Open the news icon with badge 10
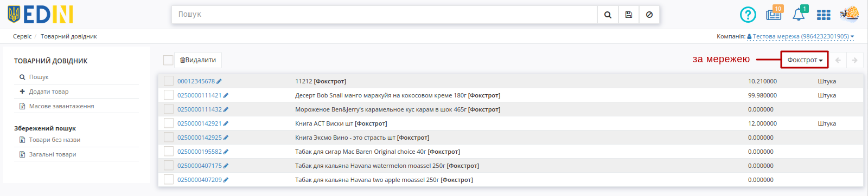 click(x=774, y=15)
